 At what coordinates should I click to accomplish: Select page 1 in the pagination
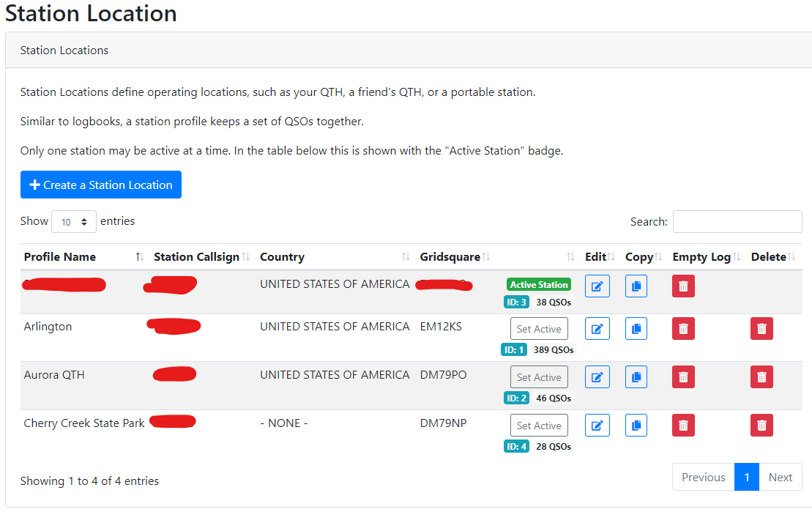coord(746,477)
